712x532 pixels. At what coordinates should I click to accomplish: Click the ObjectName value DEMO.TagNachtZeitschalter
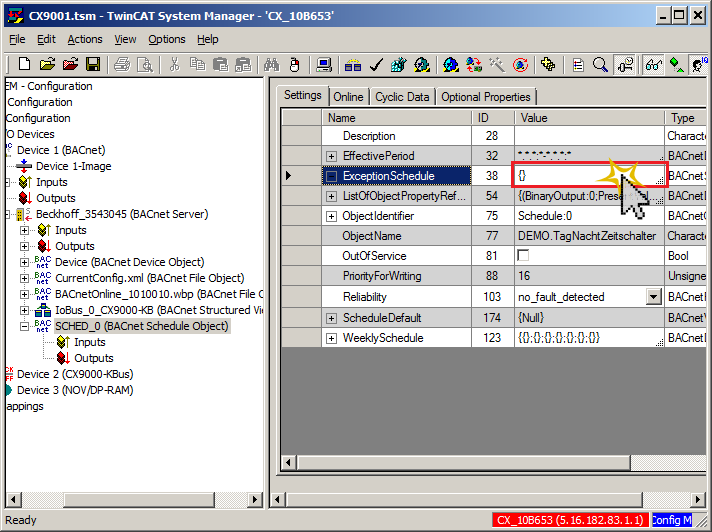587,236
